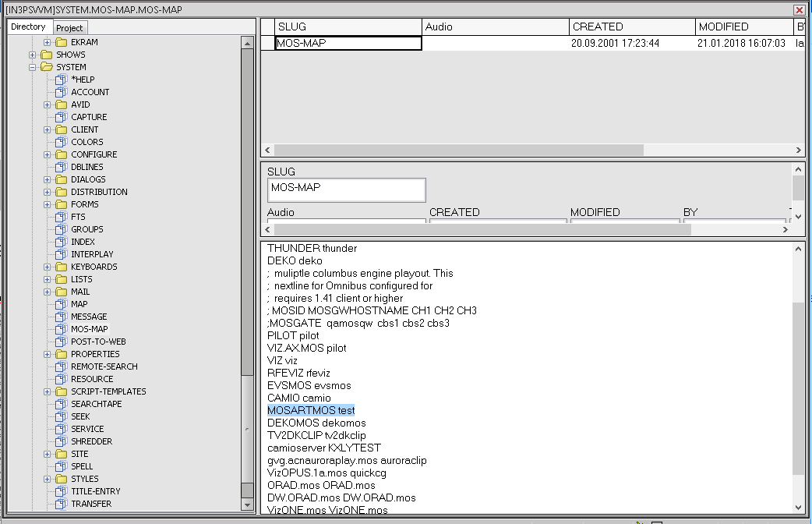Click the queue list horizontal scrollbar
The image size is (812, 524).
[x=458, y=150]
